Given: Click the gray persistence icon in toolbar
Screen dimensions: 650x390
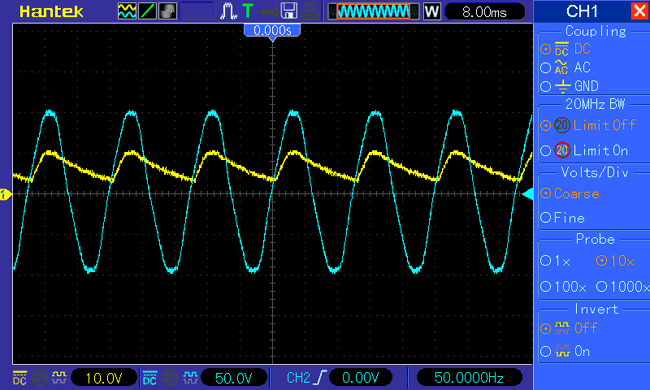Looking at the screenshot, I should pyautogui.click(x=167, y=11).
